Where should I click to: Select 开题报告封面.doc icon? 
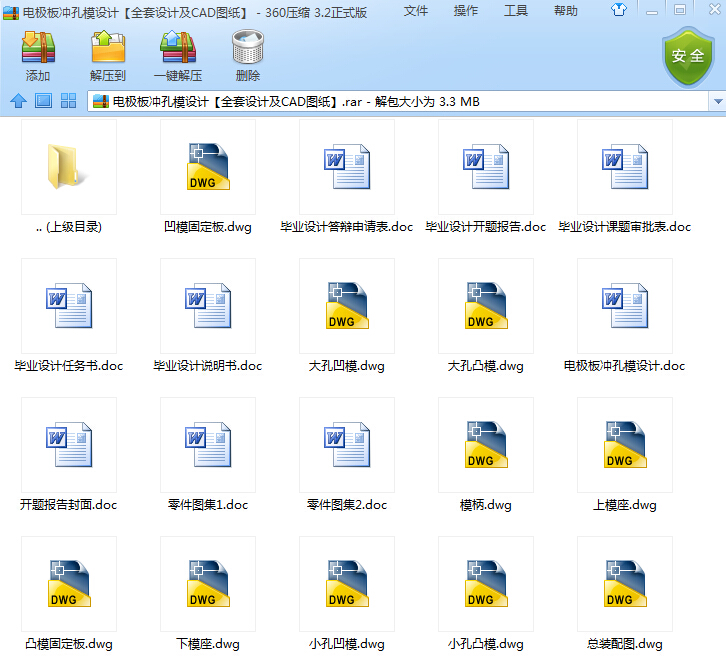(69, 445)
